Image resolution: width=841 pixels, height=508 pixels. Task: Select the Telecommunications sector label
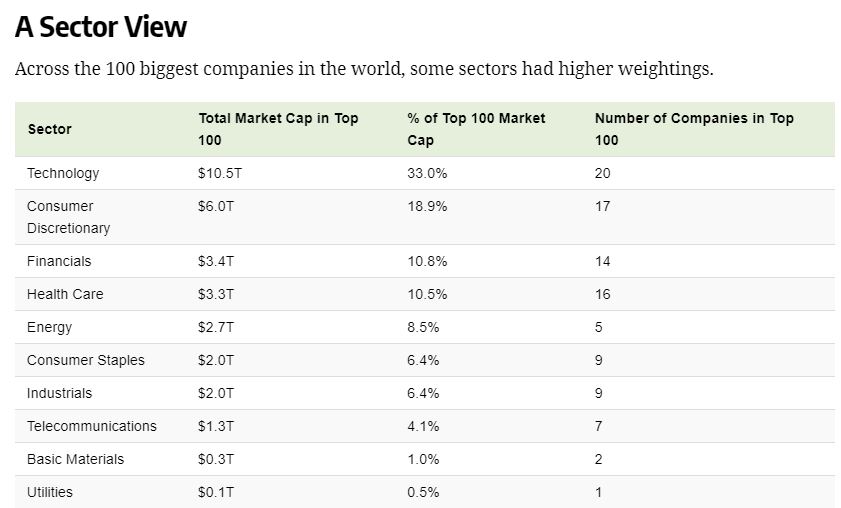point(92,426)
